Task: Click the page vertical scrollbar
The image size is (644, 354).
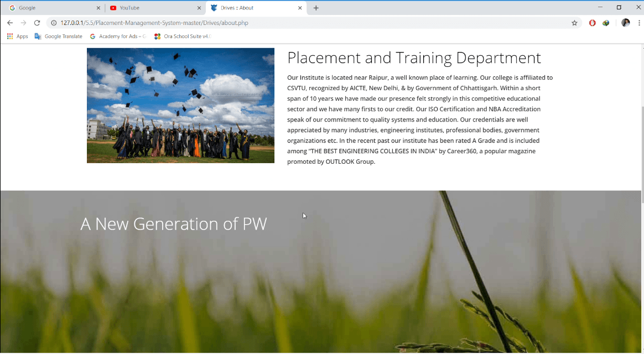Action: pos(641,155)
